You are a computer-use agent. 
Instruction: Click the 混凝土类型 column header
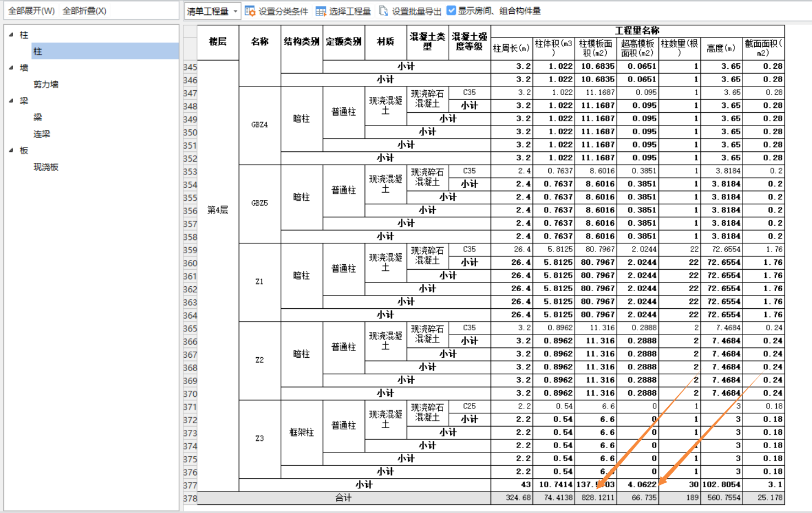(427, 42)
